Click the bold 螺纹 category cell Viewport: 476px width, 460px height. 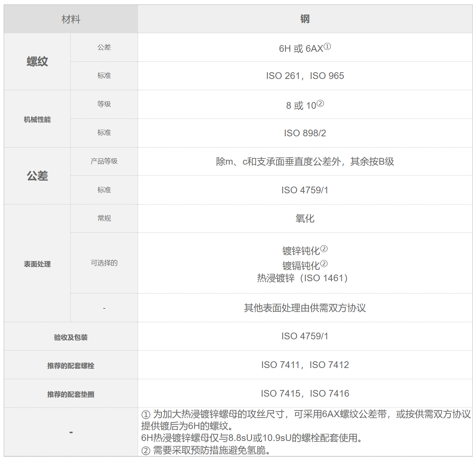pyautogui.click(x=37, y=61)
